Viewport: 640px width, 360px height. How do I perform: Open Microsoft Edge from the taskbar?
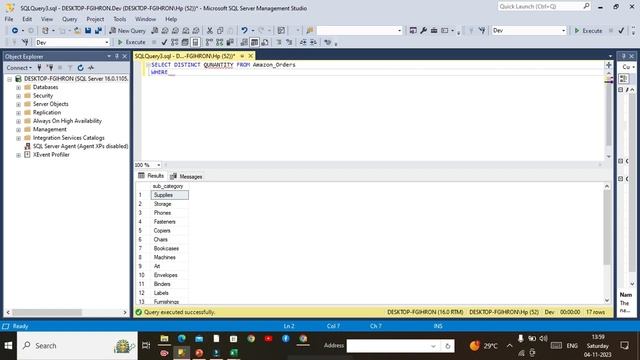click(182, 339)
